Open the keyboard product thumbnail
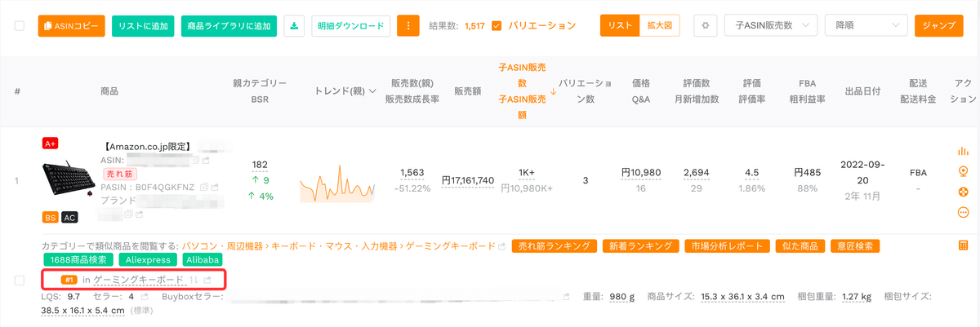 69,180
